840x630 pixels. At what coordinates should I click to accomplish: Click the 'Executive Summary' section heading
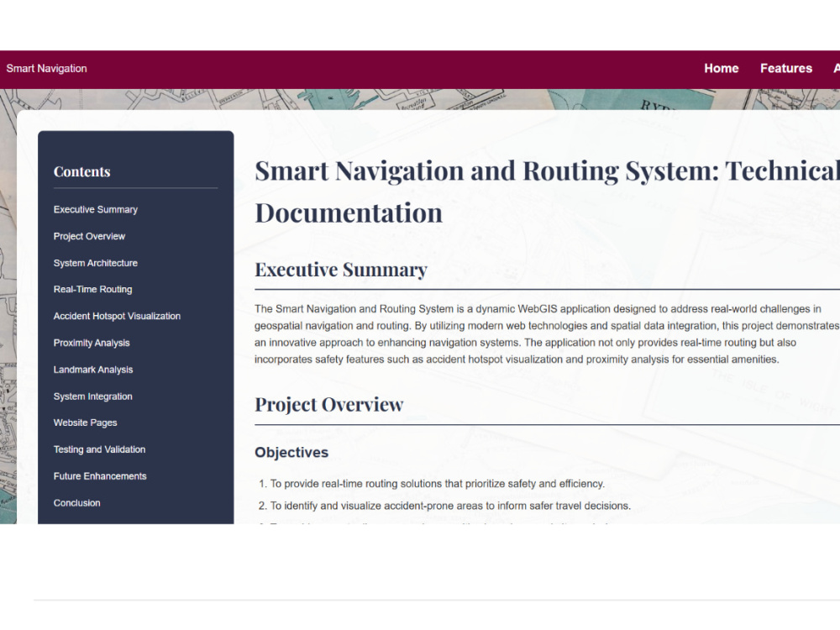tap(341, 270)
